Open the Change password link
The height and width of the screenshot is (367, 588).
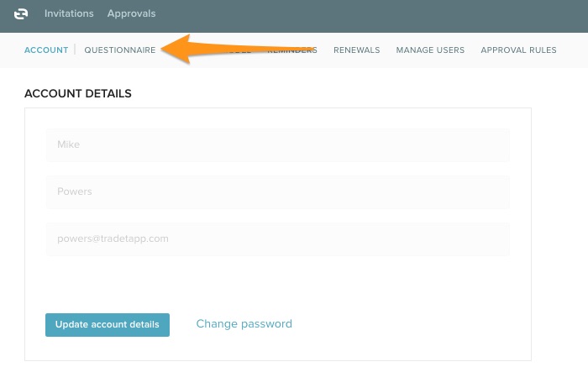[x=244, y=323]
